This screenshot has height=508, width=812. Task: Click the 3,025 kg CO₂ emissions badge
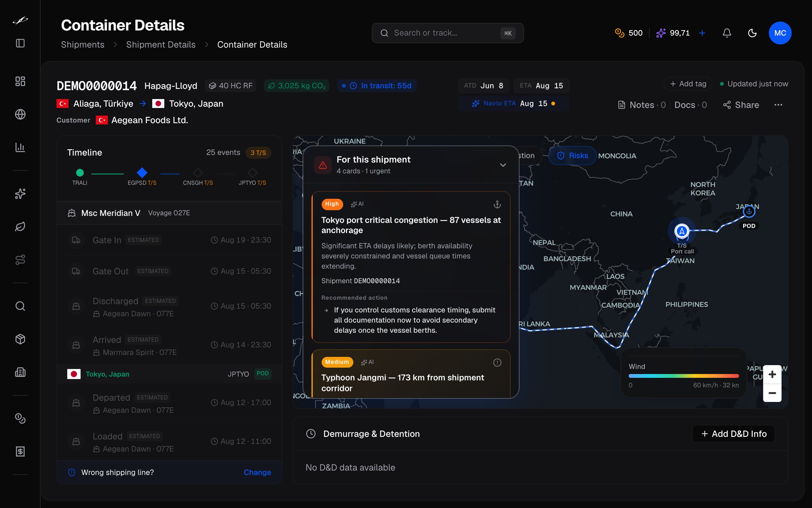[297, 86]
